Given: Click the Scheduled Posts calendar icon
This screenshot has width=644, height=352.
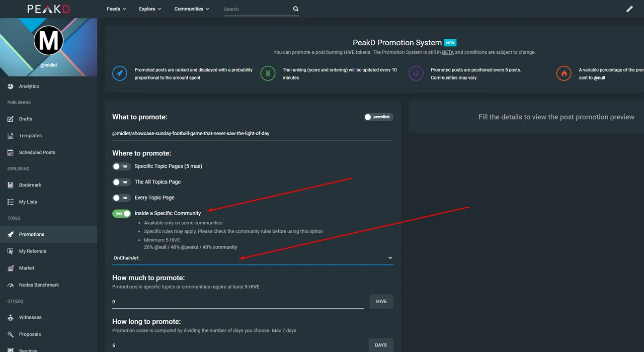Looking at the screenshot, I should (x=11, y=152).
